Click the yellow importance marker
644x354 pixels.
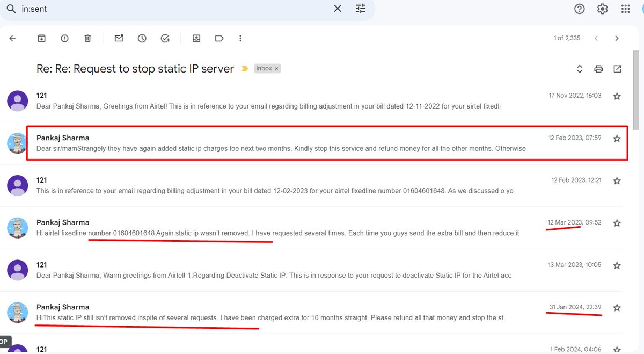(245, 69)
